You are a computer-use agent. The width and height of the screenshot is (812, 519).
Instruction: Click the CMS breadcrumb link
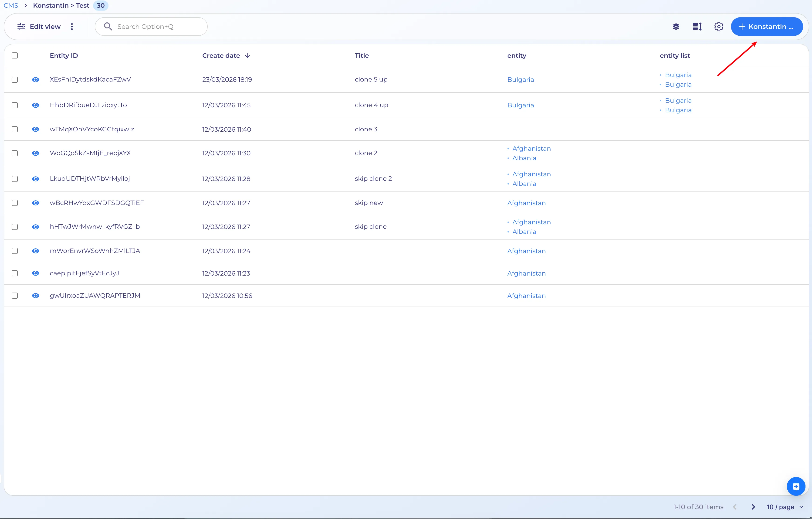point(11,5)
